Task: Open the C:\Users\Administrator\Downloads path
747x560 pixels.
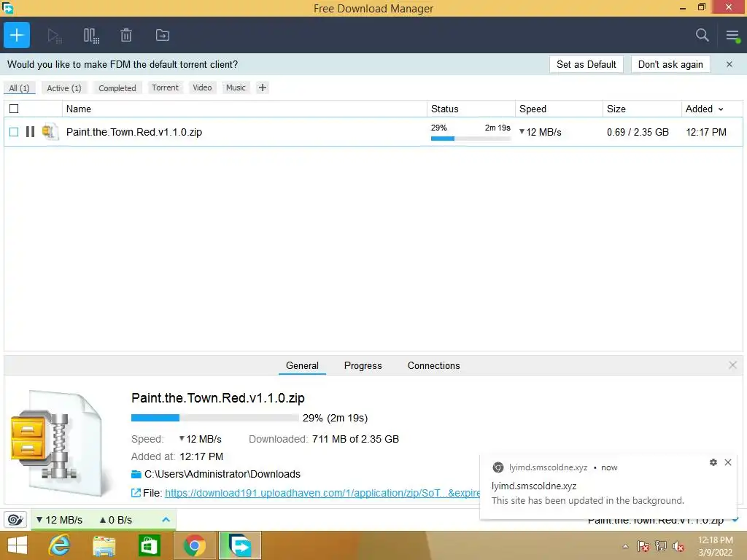Action: tap(222, 474)
